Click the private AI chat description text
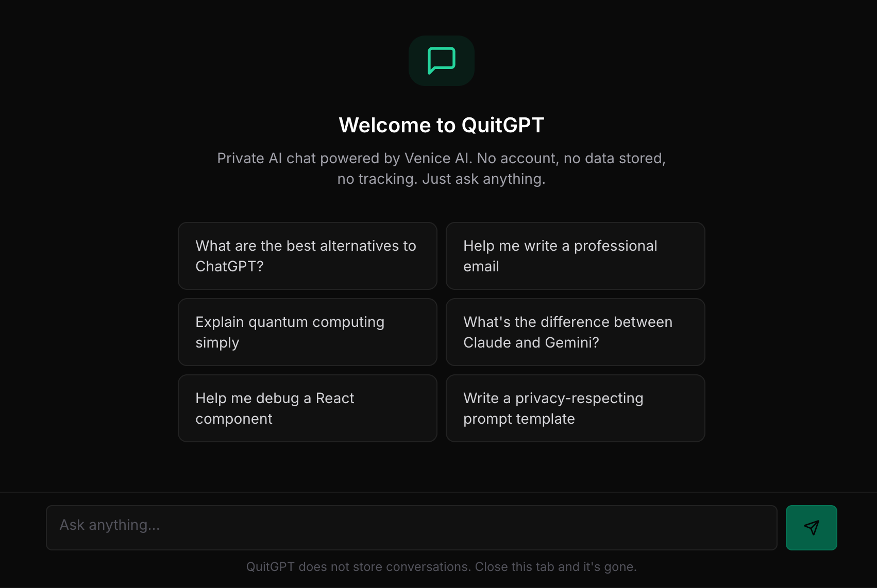Viewport: 877px width, 588px height. (441, 168)
